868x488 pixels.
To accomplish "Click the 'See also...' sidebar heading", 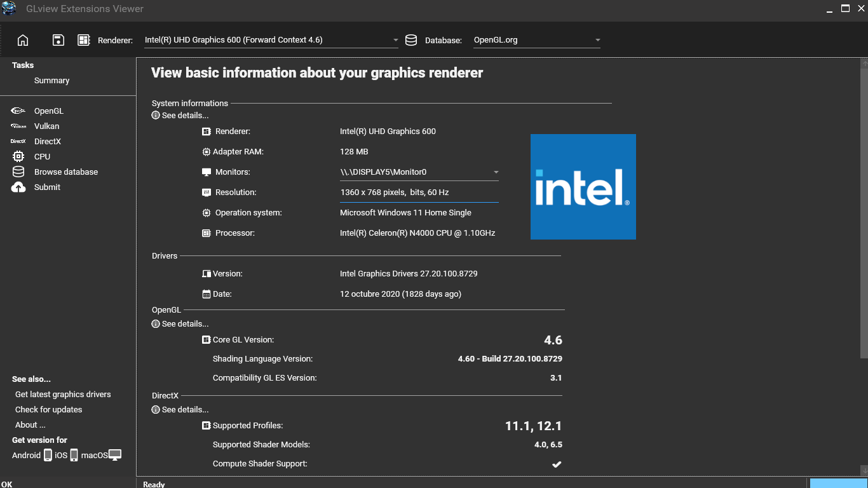I will click(x=31, y=379).
